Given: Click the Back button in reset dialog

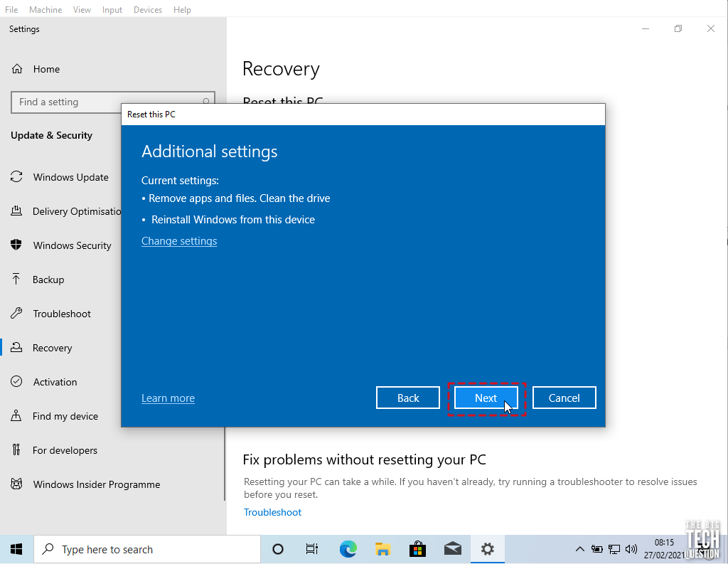Looking at the screenshot, I should 408,398.
